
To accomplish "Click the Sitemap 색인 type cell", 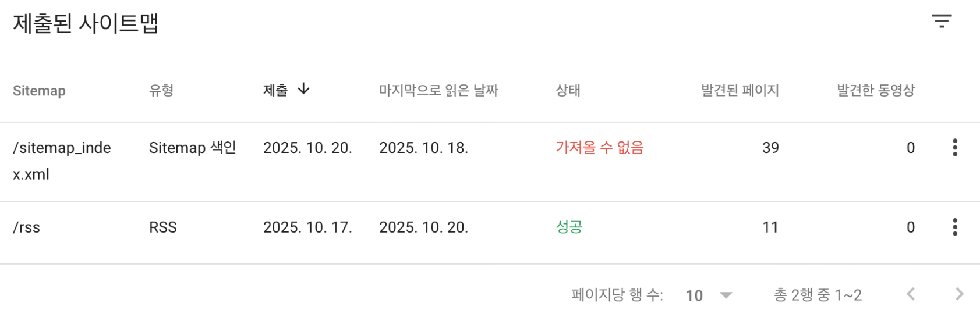I will tap(192, 148).
